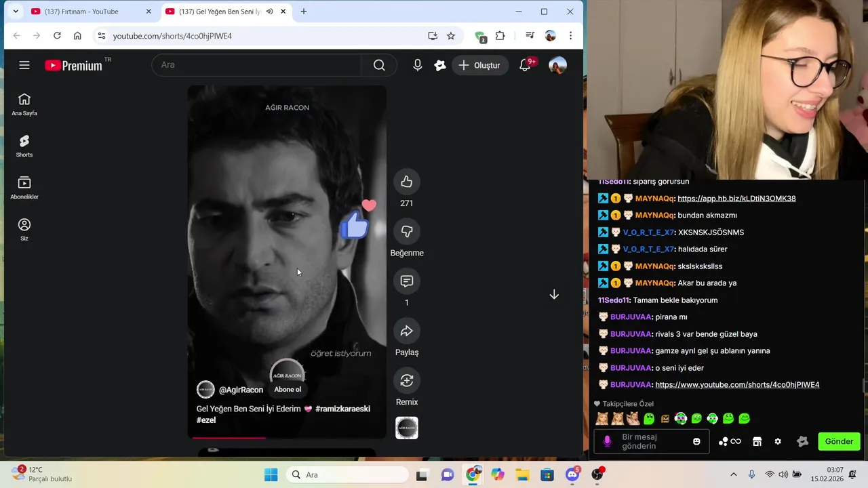The image size is (868, 488).
Task: Click the gray star-face icon beside Gönder
Action: 803,442
